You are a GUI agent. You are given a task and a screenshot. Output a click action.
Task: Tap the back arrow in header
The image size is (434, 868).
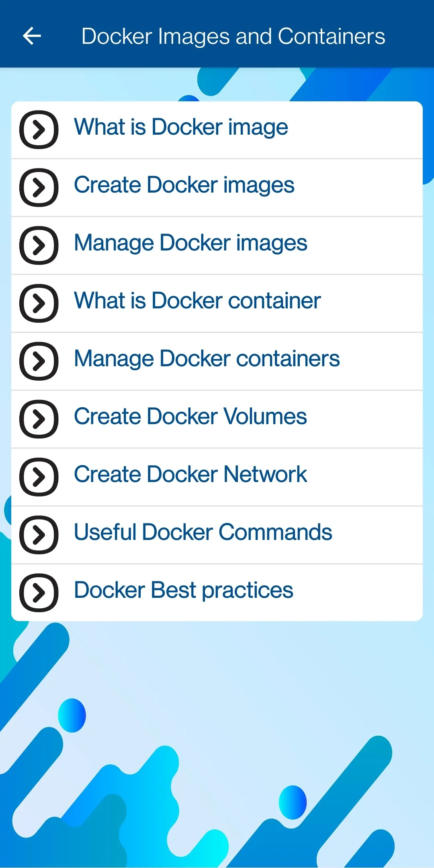click(32, 36)
